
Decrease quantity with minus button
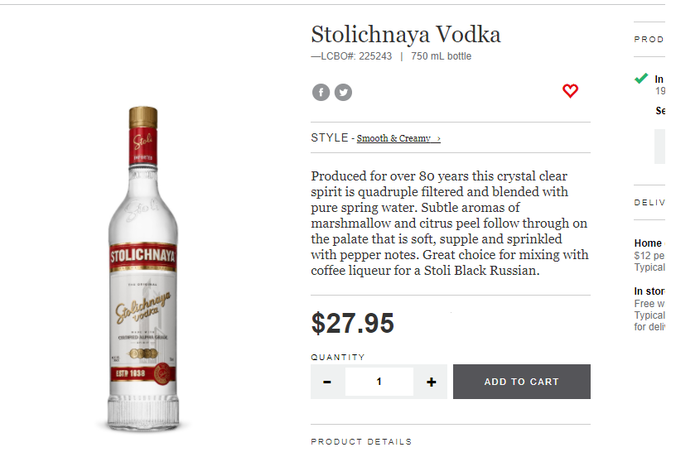click(328, 382)
